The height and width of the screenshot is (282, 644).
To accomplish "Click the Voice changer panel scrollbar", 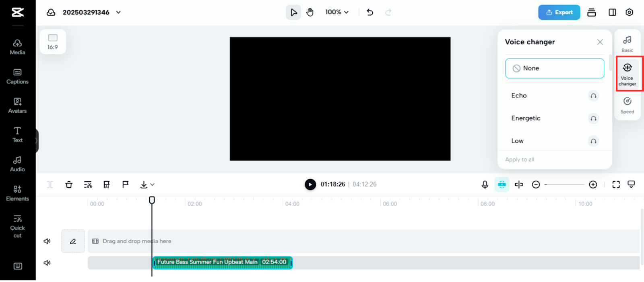I will click(x=611, y=62).
